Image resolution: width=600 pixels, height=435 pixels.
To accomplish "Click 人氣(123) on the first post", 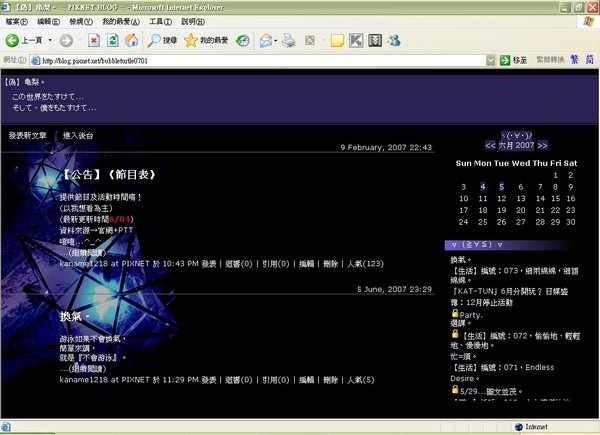I will (365, 264).
